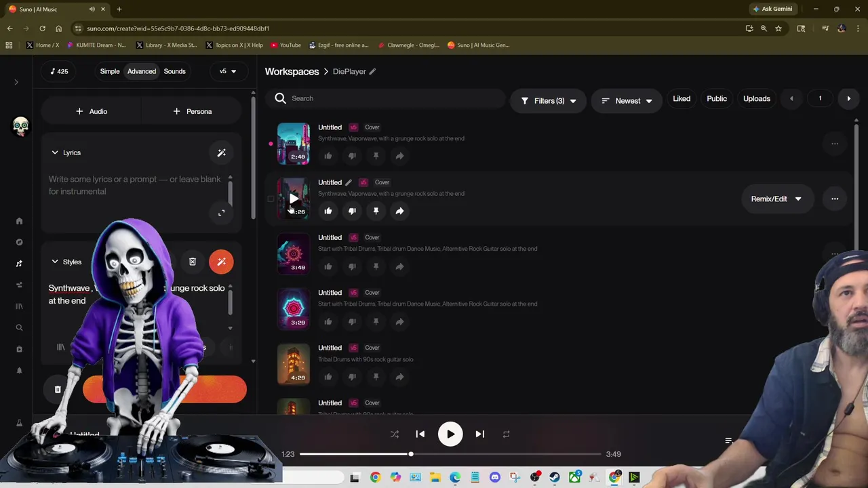Switch to Sounds mode tab
Screen dimensions: 868x488
coord(174,71)
